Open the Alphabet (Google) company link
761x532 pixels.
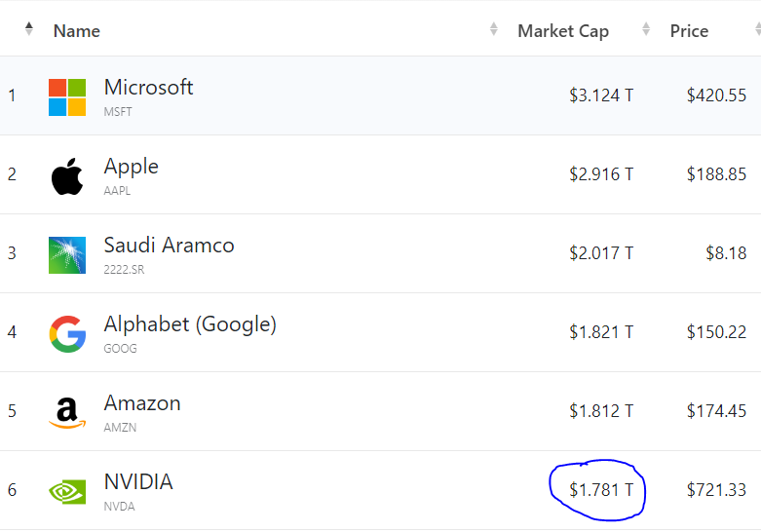coord(190,324)
